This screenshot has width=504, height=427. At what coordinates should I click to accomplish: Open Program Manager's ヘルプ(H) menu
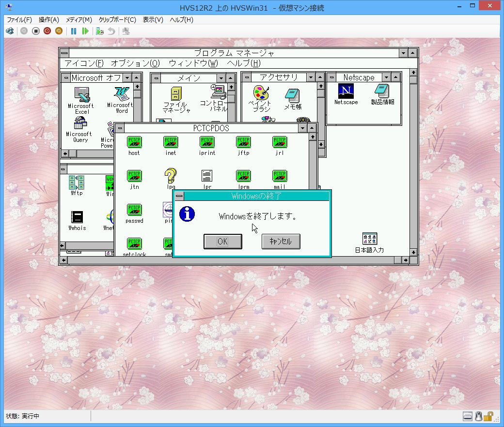(244, 63)
